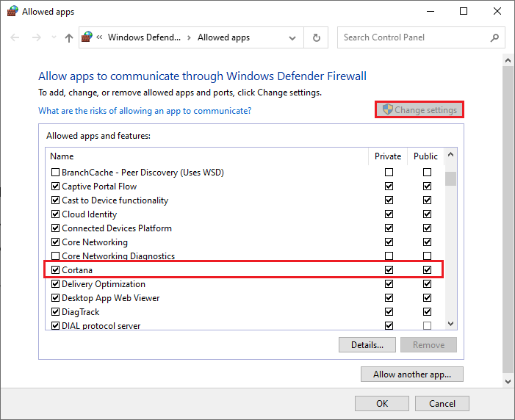
Task: Open Details for selected app
Action: 367,345
